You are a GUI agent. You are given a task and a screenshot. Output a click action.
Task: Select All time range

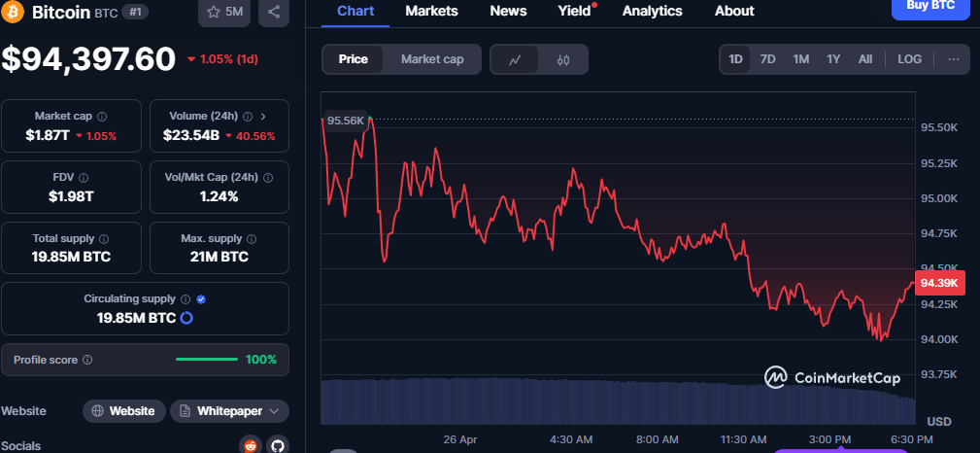tap(865, 59)
